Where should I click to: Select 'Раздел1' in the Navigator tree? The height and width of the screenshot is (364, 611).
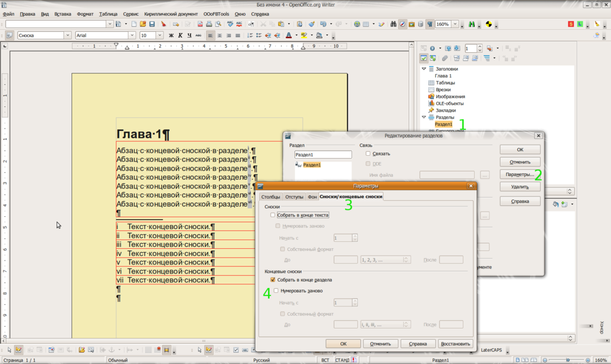[x=443, y=124]
